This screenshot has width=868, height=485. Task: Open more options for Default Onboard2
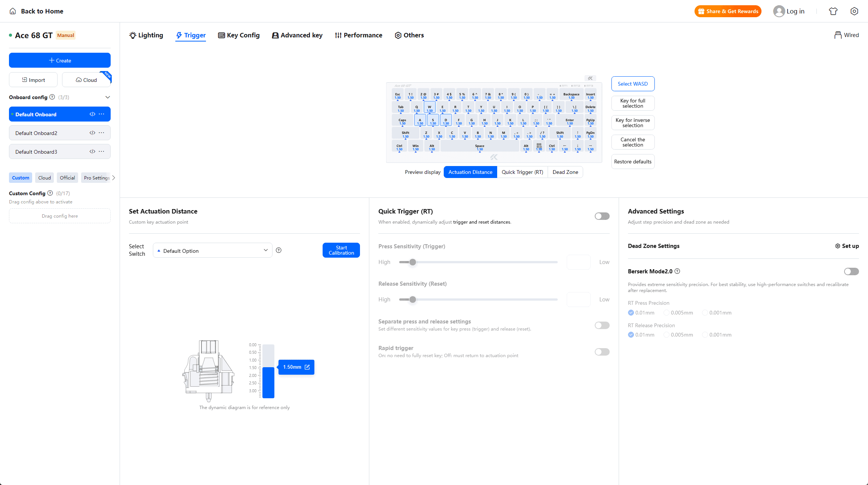pyautogui.click(x=101, y=133)
